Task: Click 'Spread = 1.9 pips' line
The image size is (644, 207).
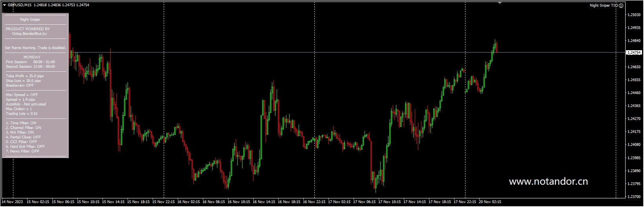Action: pyautogui.click(x=20, y=100)
